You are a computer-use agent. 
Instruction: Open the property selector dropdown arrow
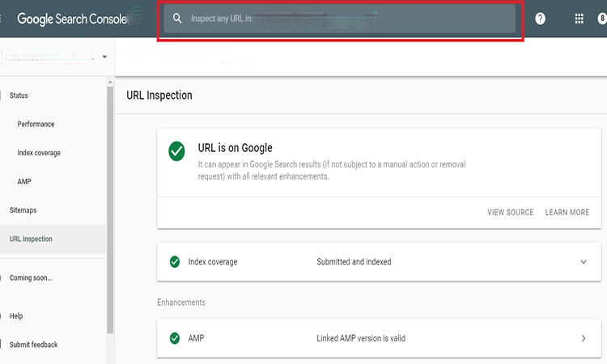pyautogui.click(x=104, y=57)
